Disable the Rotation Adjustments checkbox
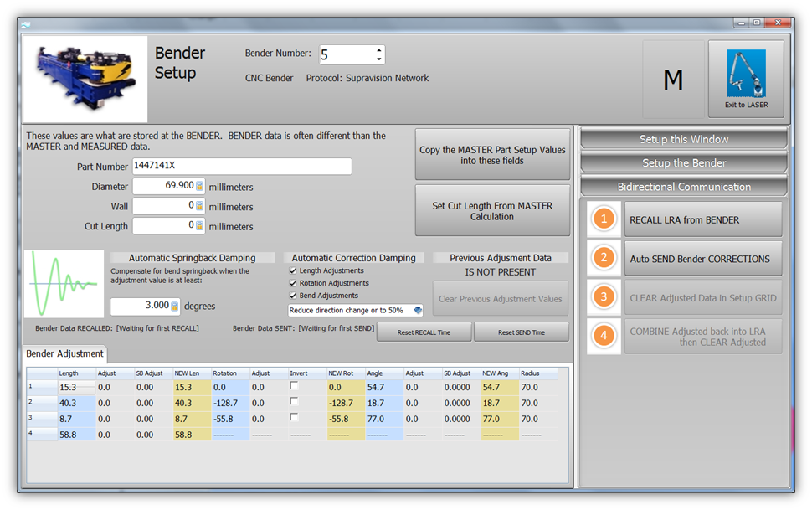The width and height of the screenshot is (812, 510). click(x=293, y=283)
